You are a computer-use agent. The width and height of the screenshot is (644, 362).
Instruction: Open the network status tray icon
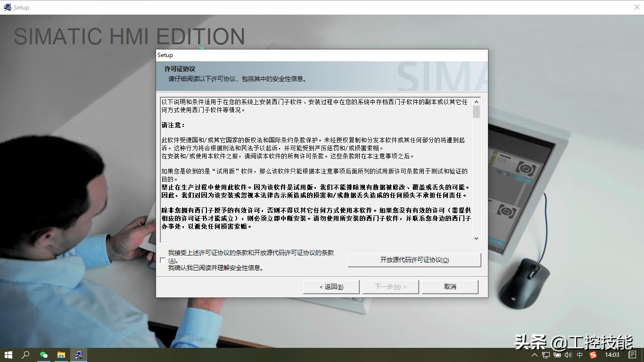tap(545, 355)
